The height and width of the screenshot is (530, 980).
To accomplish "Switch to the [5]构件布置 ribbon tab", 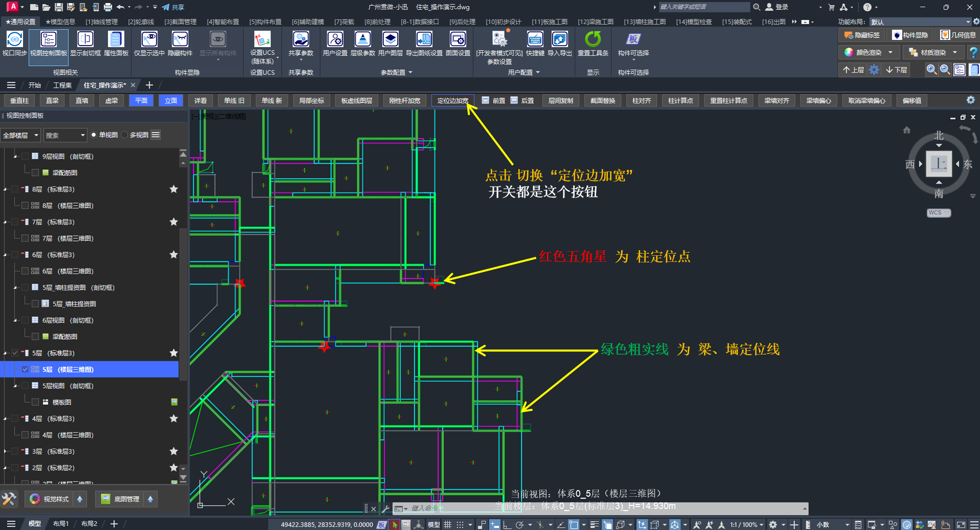I will [265, 22].
